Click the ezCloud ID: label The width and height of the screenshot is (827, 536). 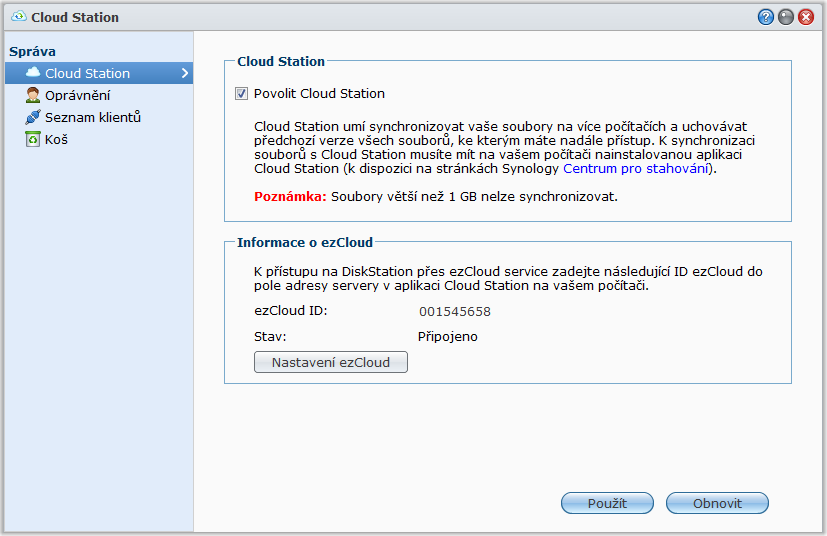click(291, 310)
